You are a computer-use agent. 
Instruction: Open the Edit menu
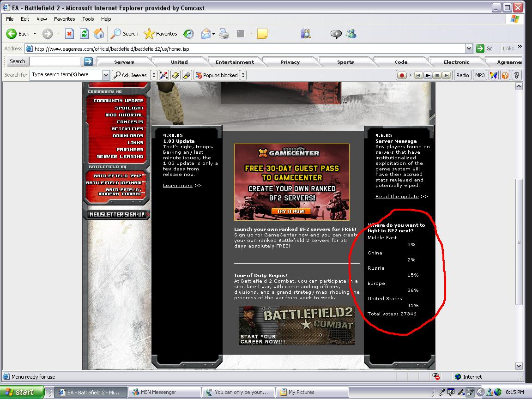pos(25,19)
